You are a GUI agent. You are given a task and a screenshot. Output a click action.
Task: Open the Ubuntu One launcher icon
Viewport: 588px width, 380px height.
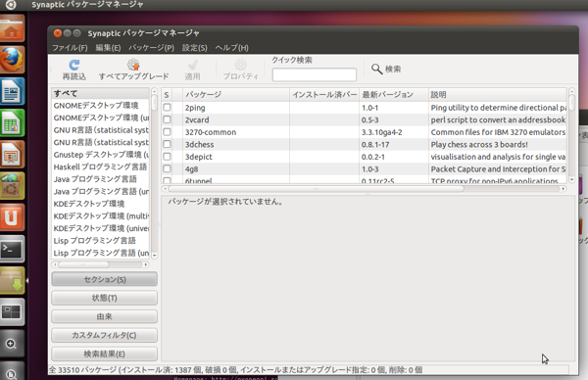[x=12, y=217]
